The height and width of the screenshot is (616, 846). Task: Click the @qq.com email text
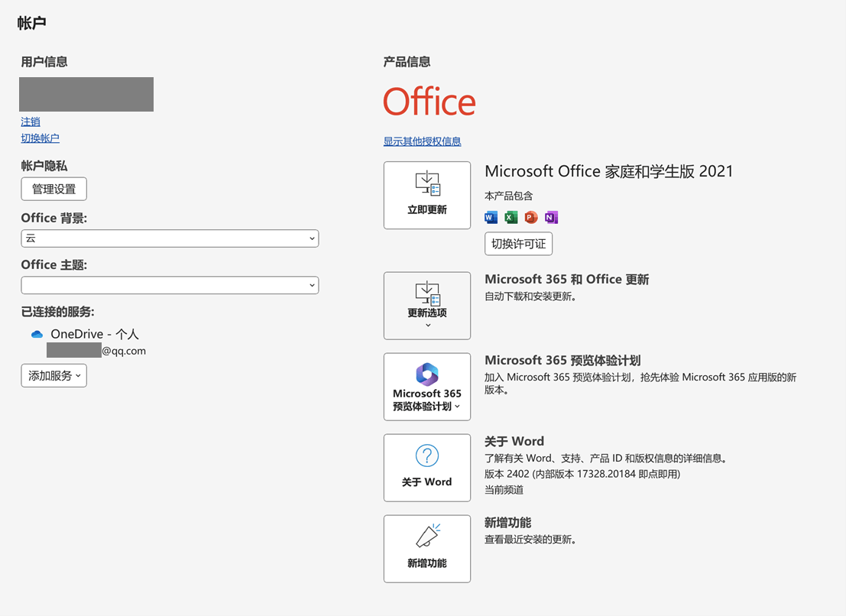(124, 351)
